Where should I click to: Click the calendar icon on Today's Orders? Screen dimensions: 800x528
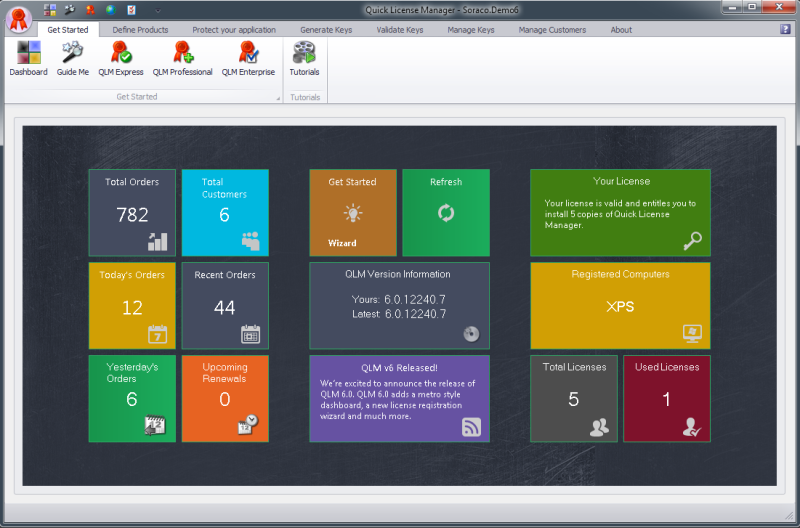[158, 334]
